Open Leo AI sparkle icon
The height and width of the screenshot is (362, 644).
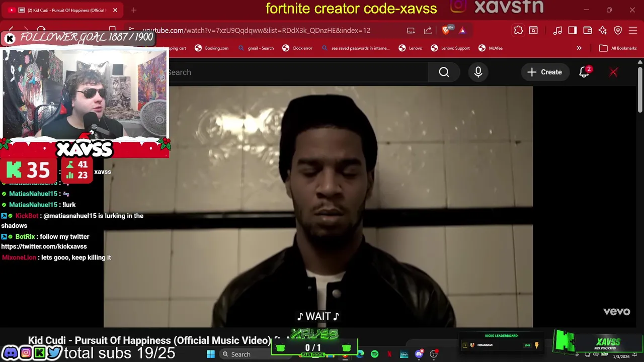coord(603,30)
